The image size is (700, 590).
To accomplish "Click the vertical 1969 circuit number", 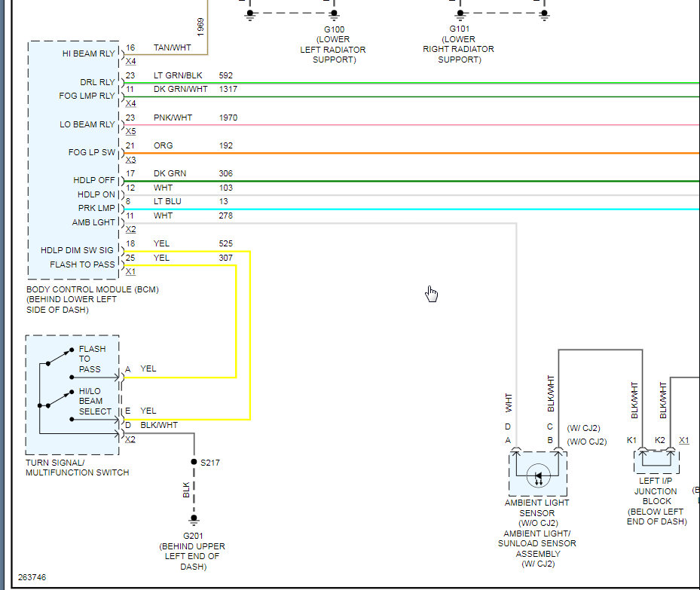I will point(200,27).
